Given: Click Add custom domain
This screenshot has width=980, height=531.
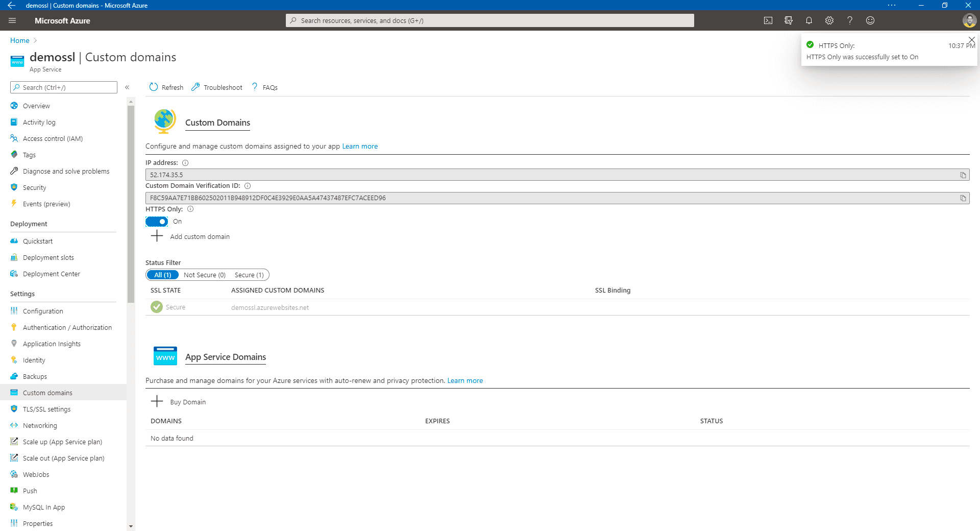Looking at the screenshot, I should tap(200, 236).
